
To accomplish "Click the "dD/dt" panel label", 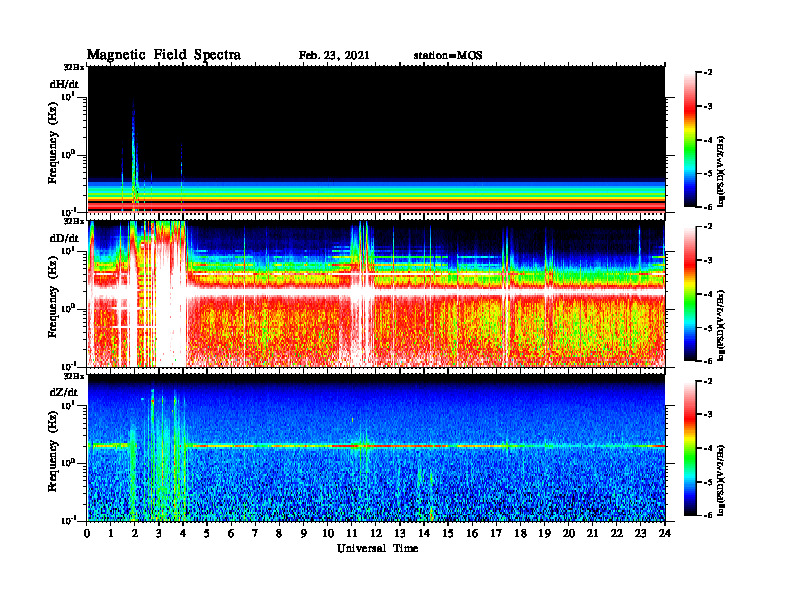I will coord(64,238).
